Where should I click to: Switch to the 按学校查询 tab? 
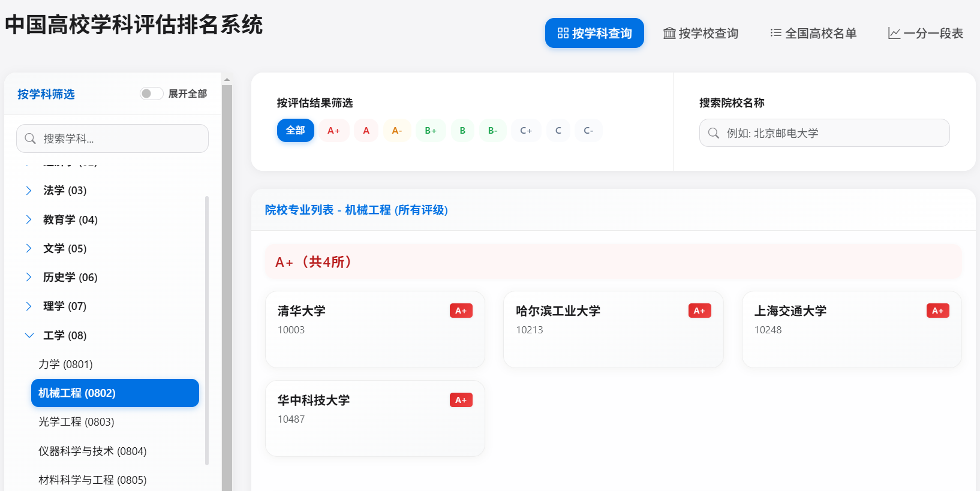701,34
